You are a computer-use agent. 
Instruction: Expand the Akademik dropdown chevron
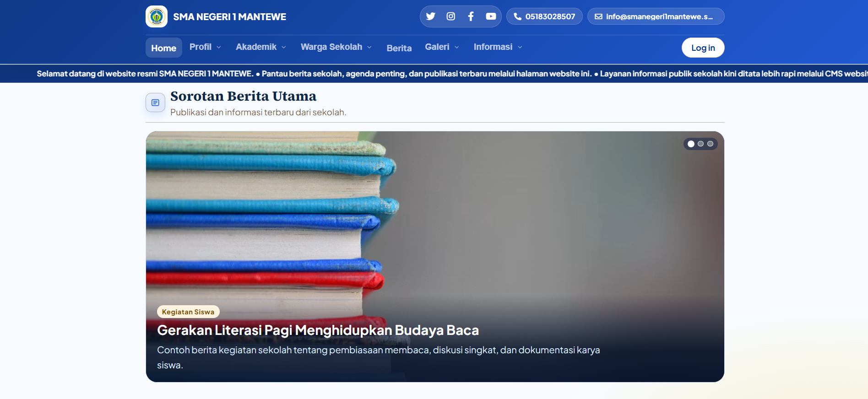point(284,47)
